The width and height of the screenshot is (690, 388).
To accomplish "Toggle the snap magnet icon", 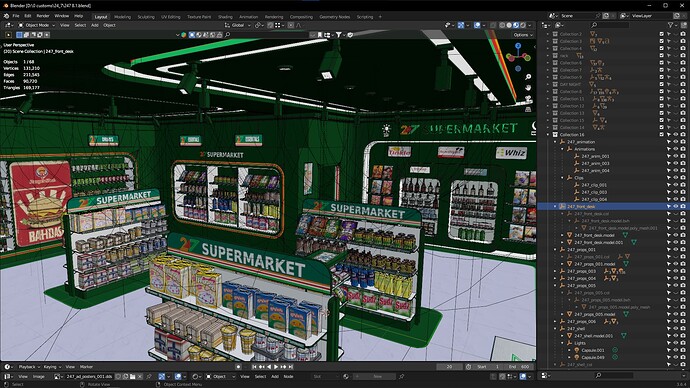I will tap(270, 25).
